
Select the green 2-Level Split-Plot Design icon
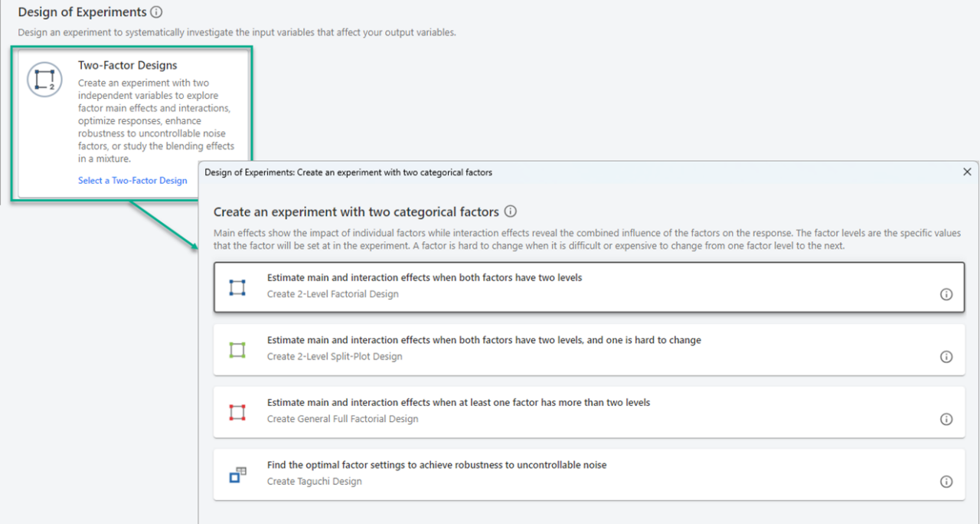[237, 349]
